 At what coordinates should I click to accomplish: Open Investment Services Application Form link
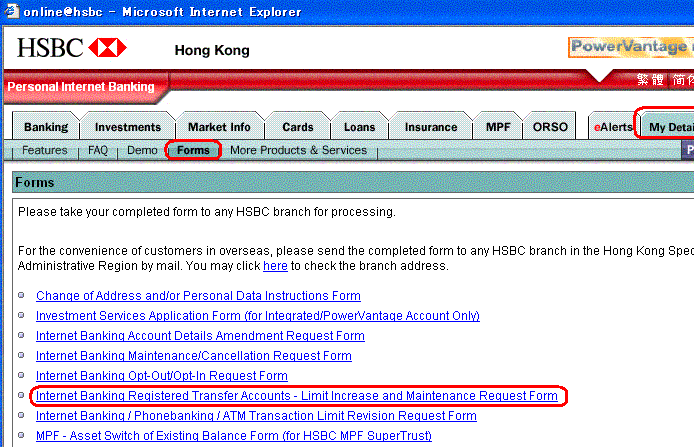click(258, 316)
